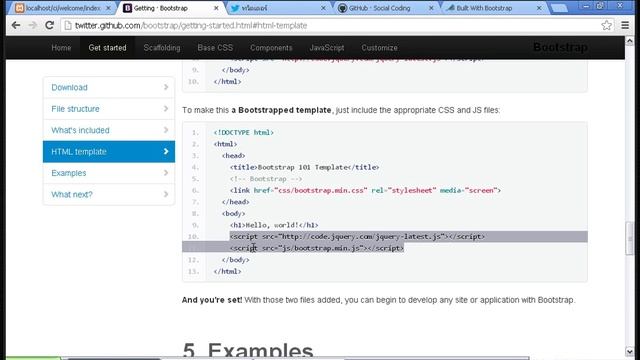
Task: Click the address bar URL
Action: (x=191, y=25)
